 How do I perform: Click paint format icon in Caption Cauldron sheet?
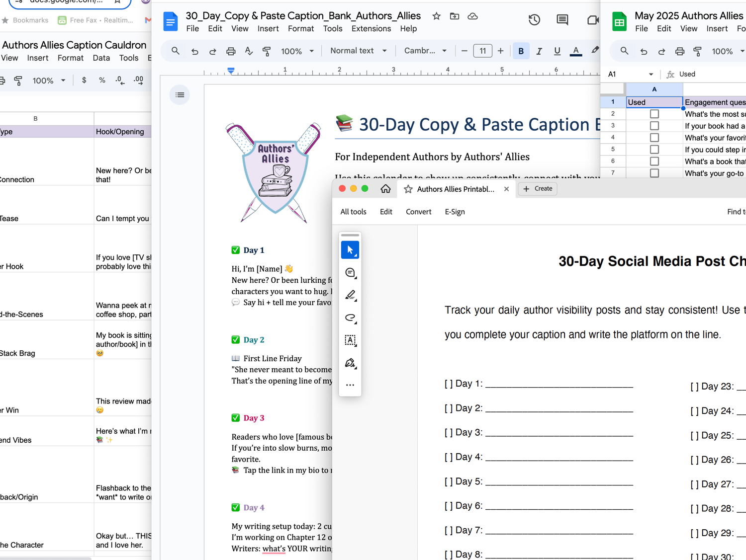click(x=18, y=80)
